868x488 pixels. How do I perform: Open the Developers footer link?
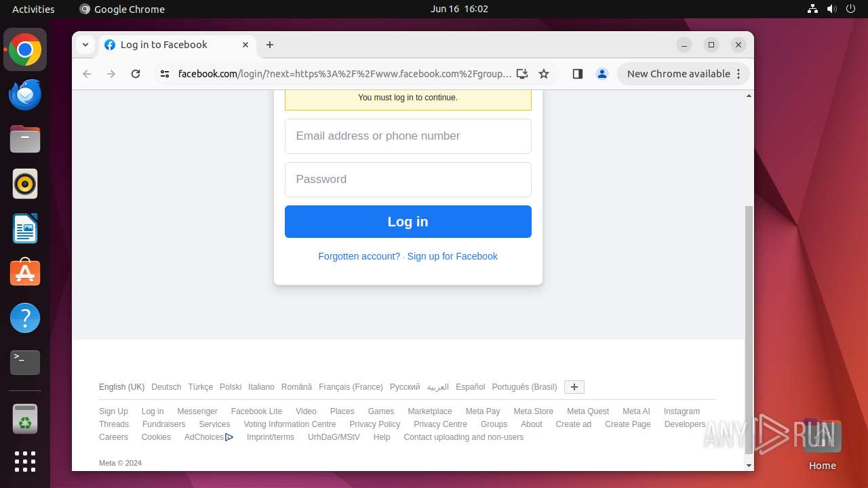pos(685,424)
